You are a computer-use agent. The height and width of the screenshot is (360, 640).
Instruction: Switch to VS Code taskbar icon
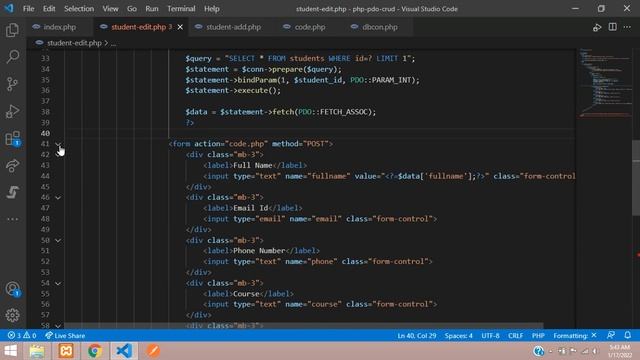(124, 351)
